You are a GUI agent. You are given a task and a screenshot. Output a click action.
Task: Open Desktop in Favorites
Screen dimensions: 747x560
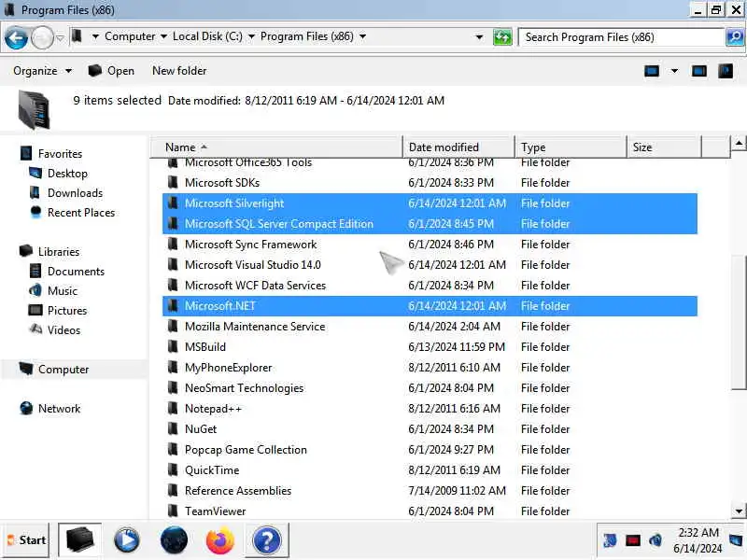67,174
